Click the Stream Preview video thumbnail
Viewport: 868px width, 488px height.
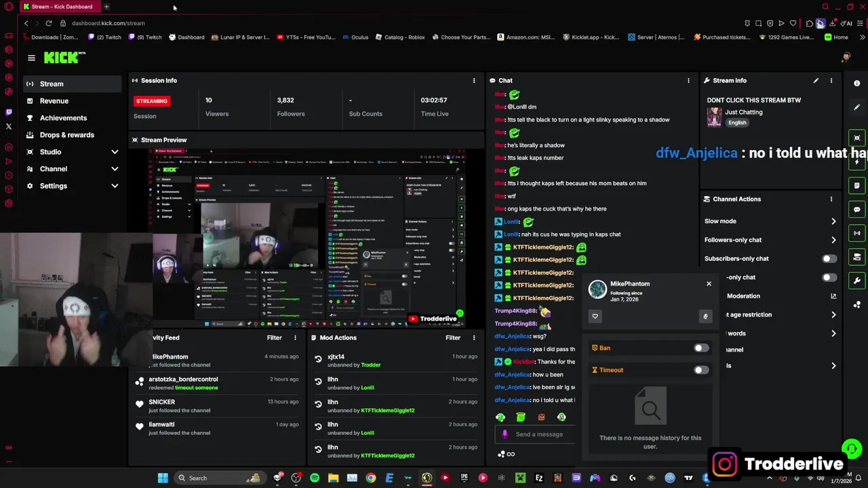click(307, 239)
